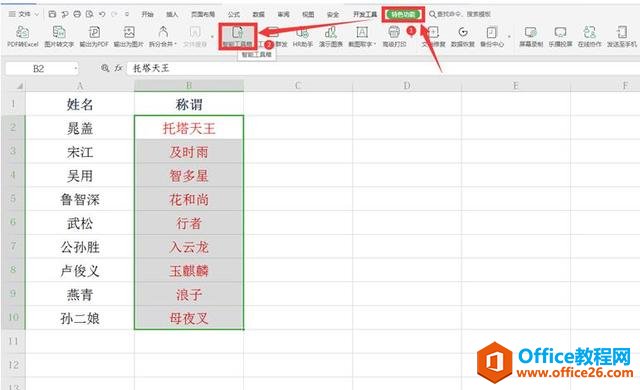The height and width of the screenshot is (390, 640).
Task: Select column C header
Action: point(298,86)
